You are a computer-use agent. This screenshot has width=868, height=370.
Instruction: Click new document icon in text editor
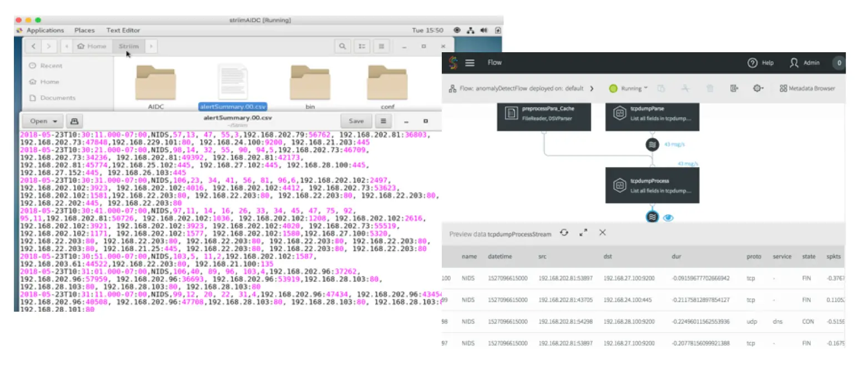tap(73, 121)
